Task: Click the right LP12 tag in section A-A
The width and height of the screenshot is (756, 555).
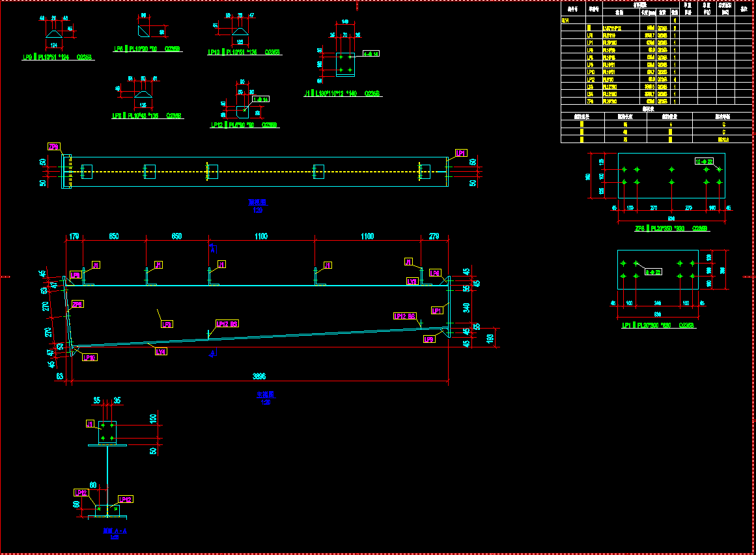Action: click(126, 500)
